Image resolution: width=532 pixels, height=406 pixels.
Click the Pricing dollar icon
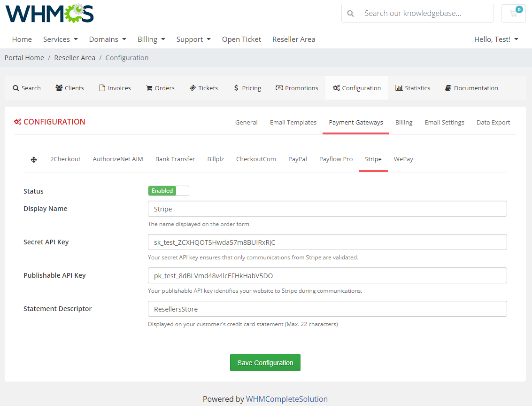[x=236, y=88]
